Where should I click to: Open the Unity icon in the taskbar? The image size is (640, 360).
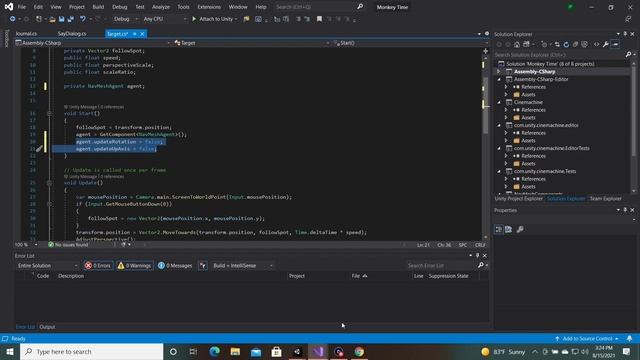point(297,351)
